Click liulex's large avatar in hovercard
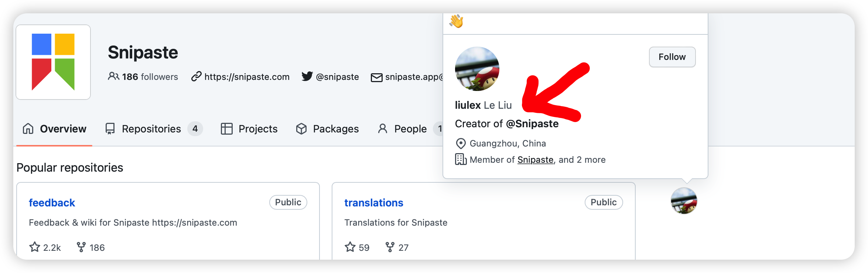The height and width of the screenshot is (273, 868). 477,69
